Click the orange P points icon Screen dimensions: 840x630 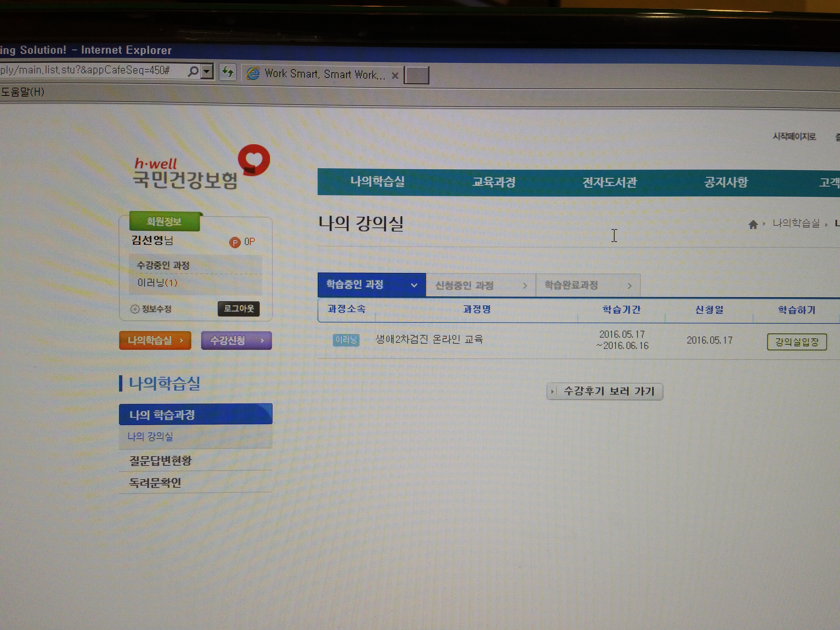(x=235, y=242)
